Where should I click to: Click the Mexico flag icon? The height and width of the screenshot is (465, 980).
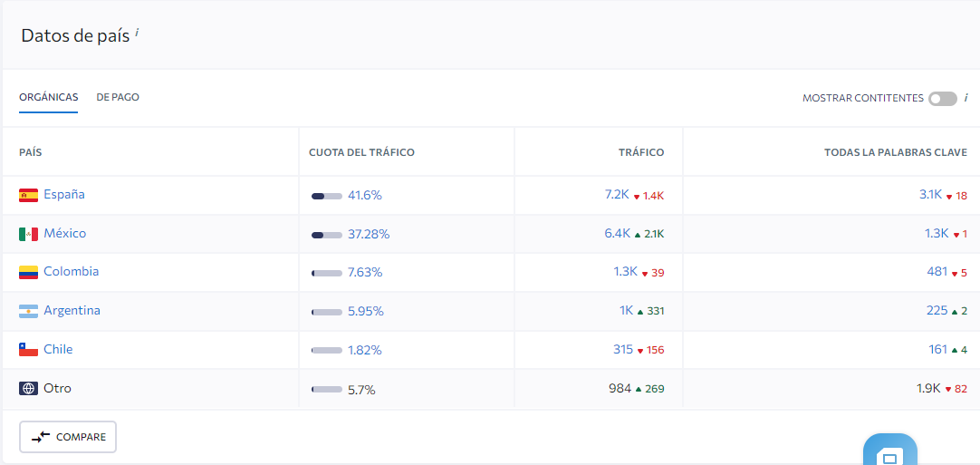click(x=29, y=234)
